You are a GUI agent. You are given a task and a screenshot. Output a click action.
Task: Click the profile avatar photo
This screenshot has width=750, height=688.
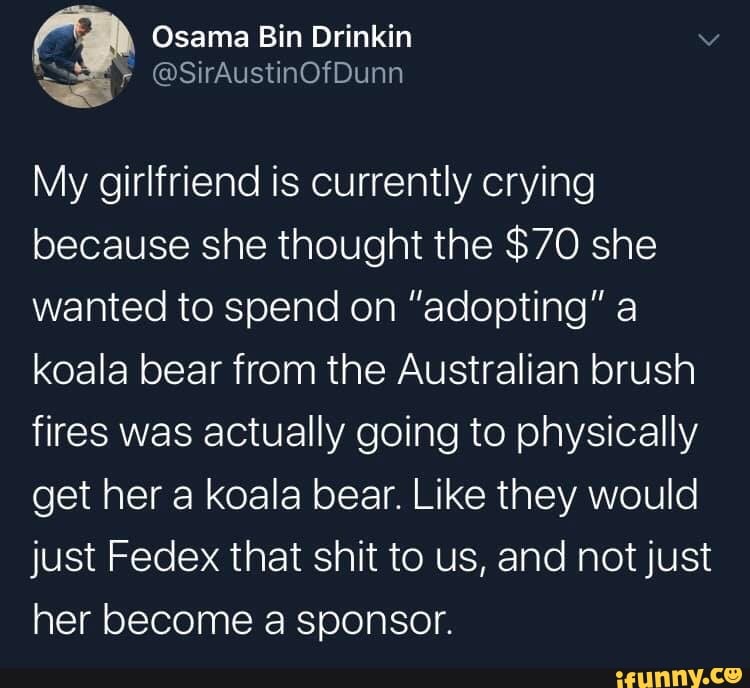83,56
